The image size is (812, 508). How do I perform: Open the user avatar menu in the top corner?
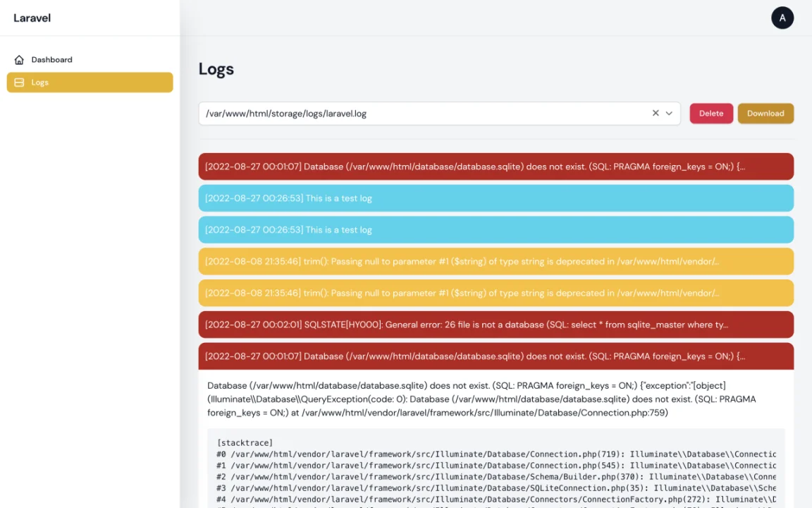[x=782, y=18]
